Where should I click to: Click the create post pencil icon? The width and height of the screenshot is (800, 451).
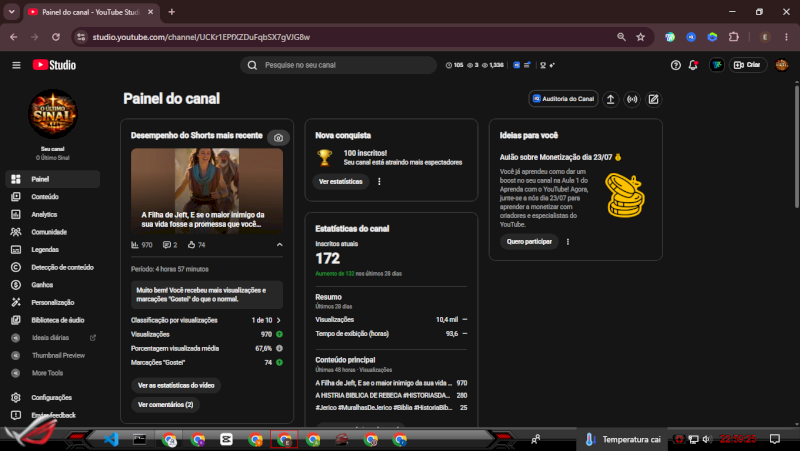click(x=654, y=99)
